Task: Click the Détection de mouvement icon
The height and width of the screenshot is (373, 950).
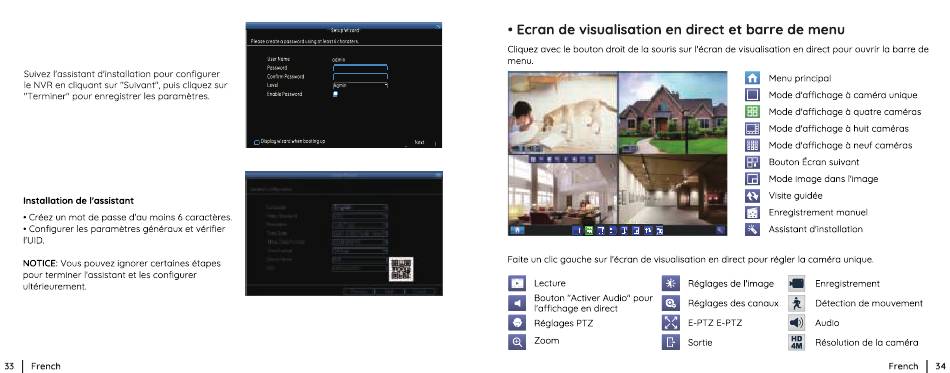Action: point(797,303)
